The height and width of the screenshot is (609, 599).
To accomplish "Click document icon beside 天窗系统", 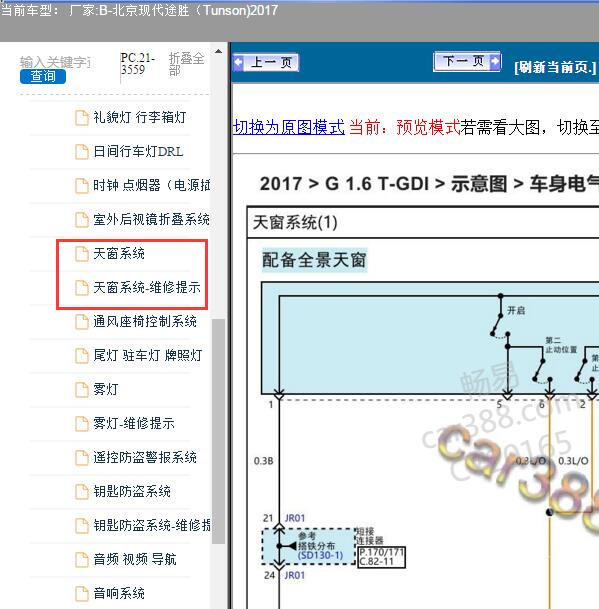I will [x=82, y=254].
